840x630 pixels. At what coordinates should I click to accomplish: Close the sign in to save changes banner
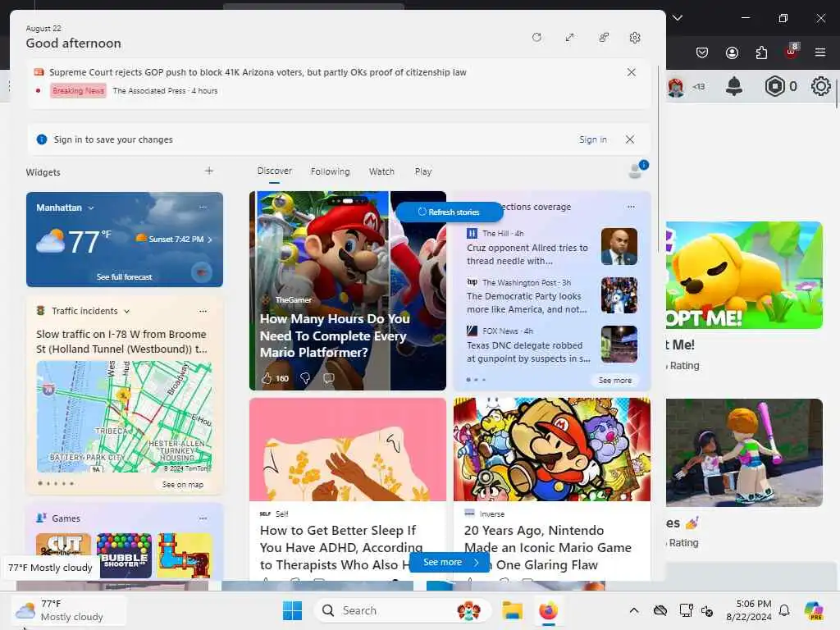click(x=630, y=139)
